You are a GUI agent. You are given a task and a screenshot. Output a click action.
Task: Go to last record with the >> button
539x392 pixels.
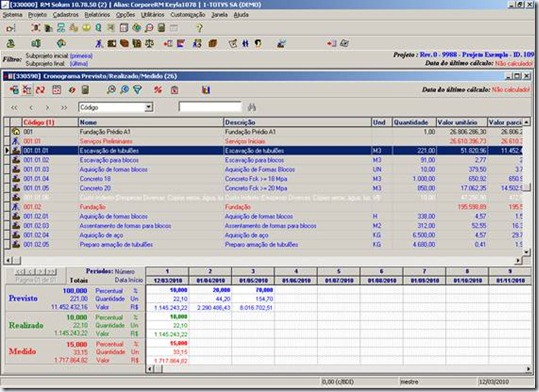click(64, 108)
